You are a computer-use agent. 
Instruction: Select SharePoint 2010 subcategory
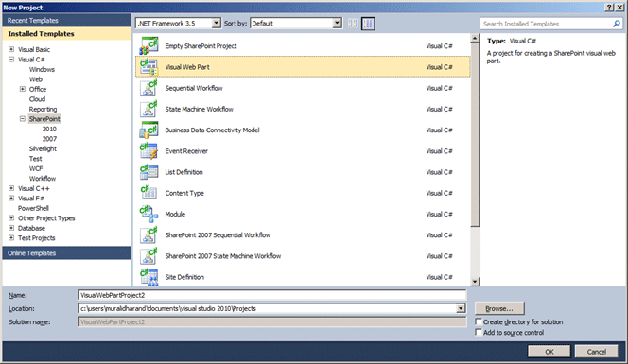coord(49,129)
